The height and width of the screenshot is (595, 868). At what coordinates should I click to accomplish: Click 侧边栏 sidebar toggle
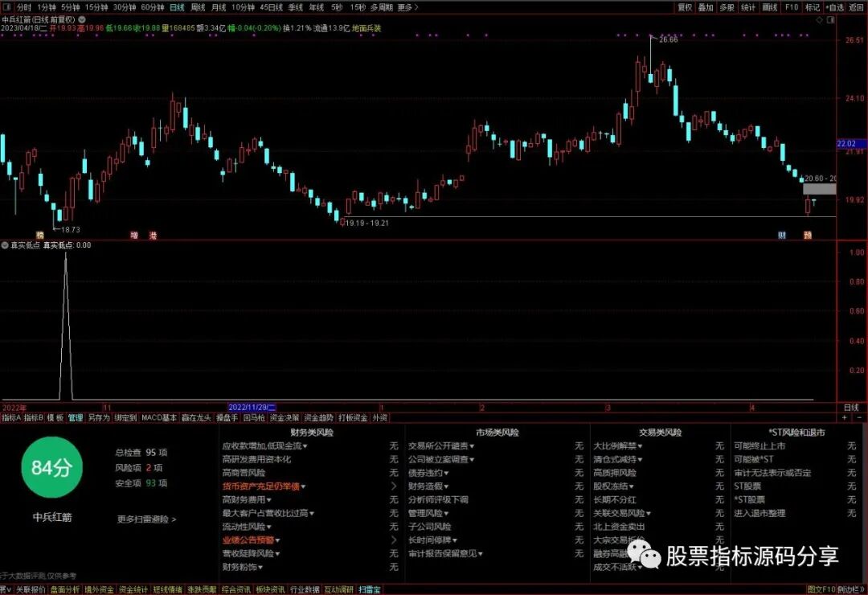tap(851, 589)
